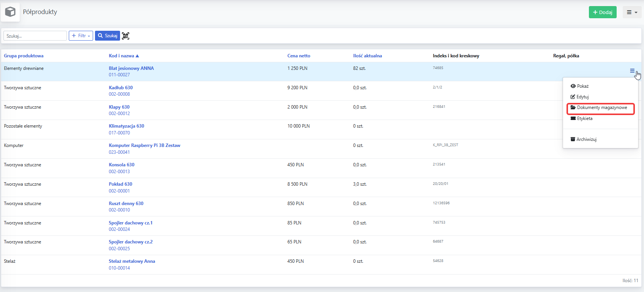This screenshot has width=644, height=292.
Task: Open the Komputer Raspberry Pi 3B Zestaw link
Action: 144,145
